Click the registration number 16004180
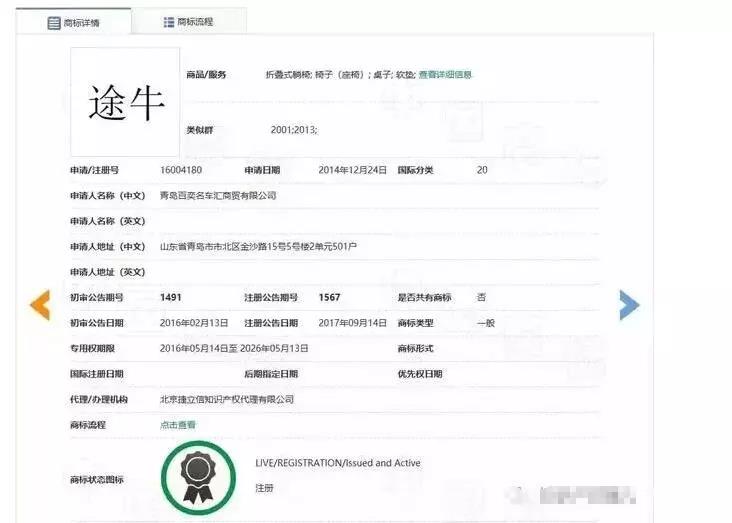The image size is (732, 523). pos(181,170)
